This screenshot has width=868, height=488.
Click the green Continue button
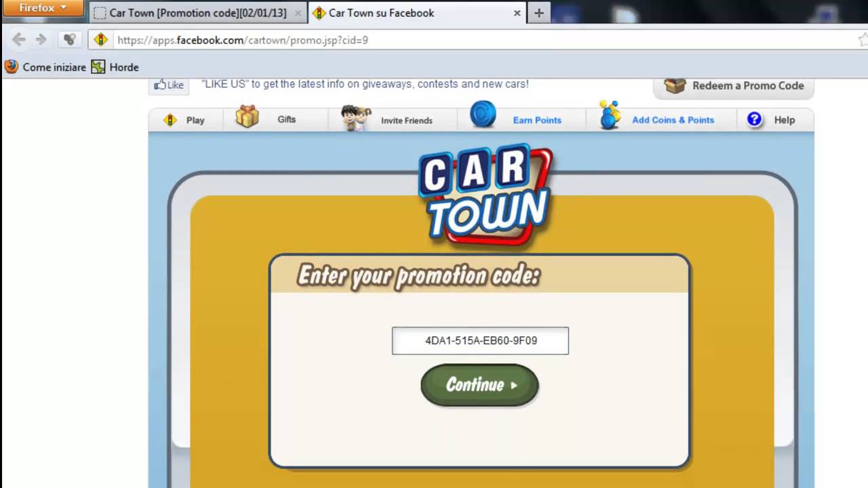point(479,385)
